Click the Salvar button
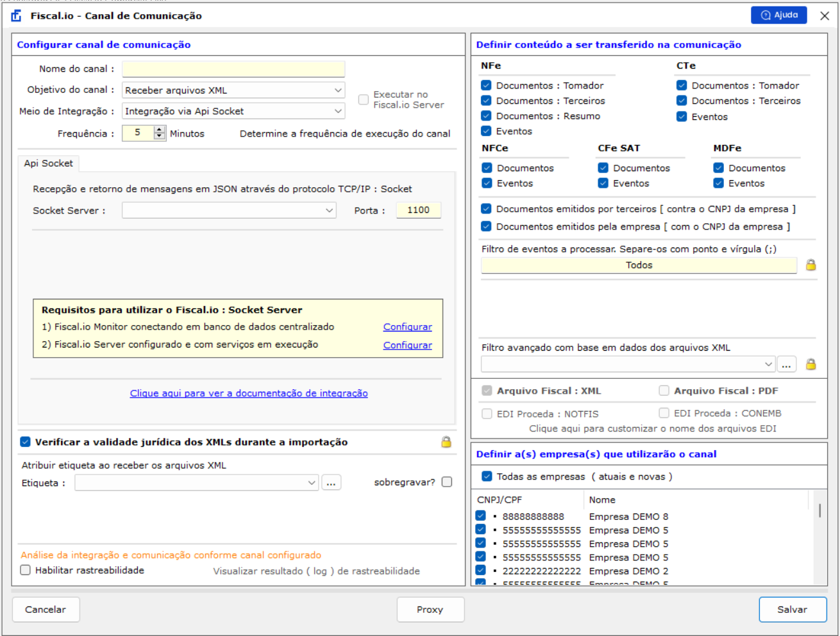 click(792, 610)
